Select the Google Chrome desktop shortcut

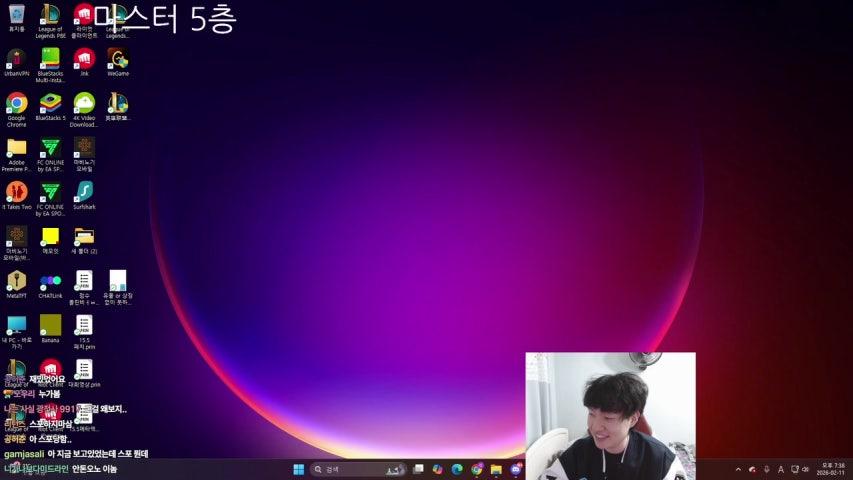[16, 102]
